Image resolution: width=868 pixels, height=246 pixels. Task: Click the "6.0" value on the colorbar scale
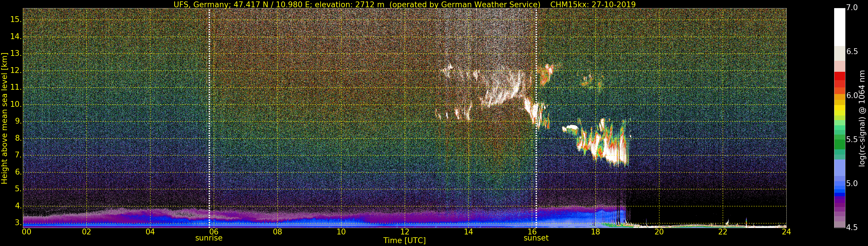[x=852, y=96]
